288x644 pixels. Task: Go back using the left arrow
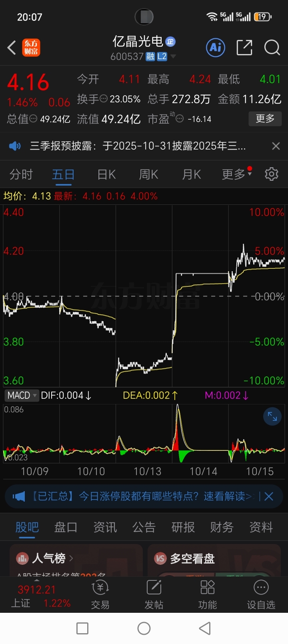pos(12,48)
